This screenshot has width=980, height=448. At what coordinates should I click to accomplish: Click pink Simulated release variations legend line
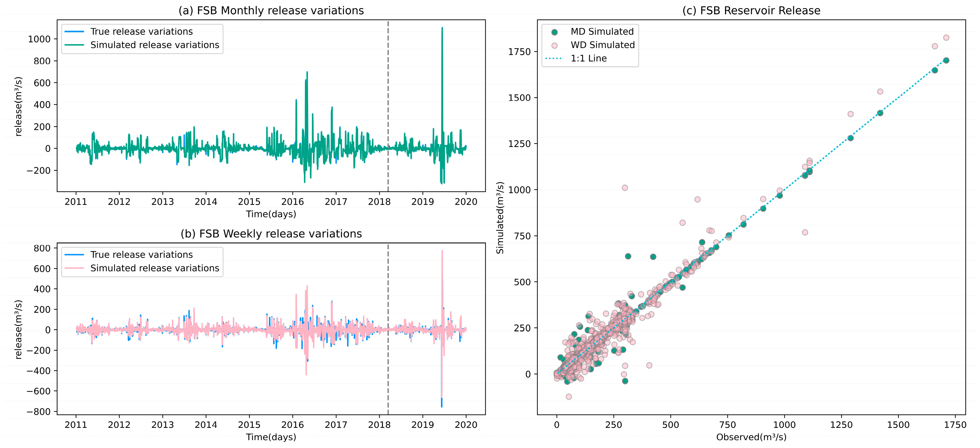[x=74, y=268]
